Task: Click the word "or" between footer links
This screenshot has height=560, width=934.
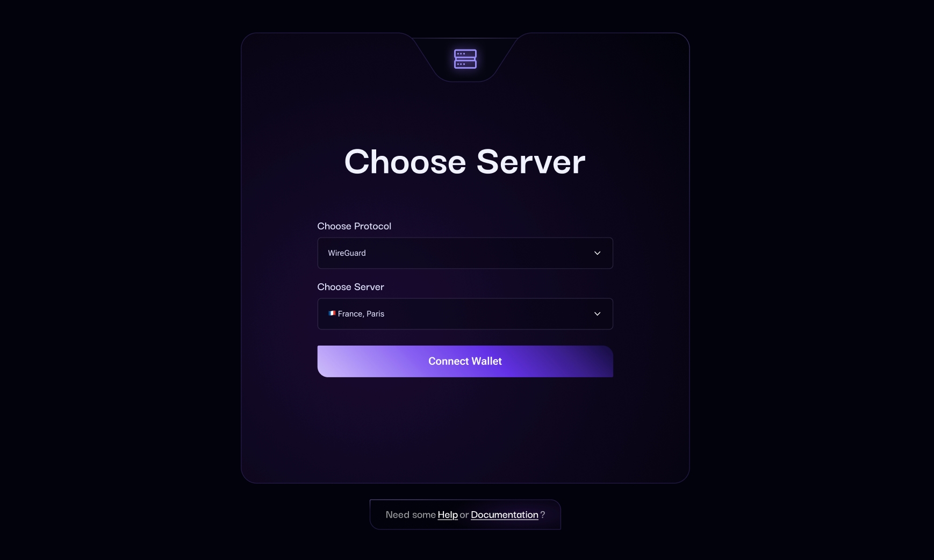Action: click(464, 515)
